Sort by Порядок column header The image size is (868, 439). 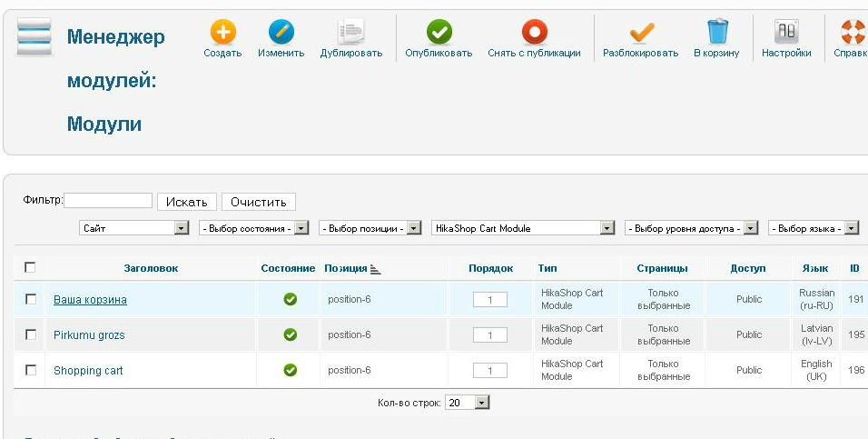[491, 268]
